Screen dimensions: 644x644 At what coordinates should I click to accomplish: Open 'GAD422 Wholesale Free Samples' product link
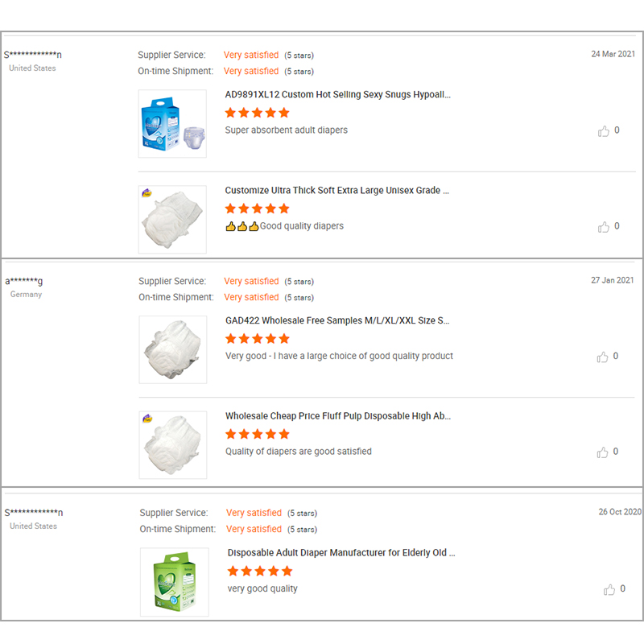(x=336, y=320)
